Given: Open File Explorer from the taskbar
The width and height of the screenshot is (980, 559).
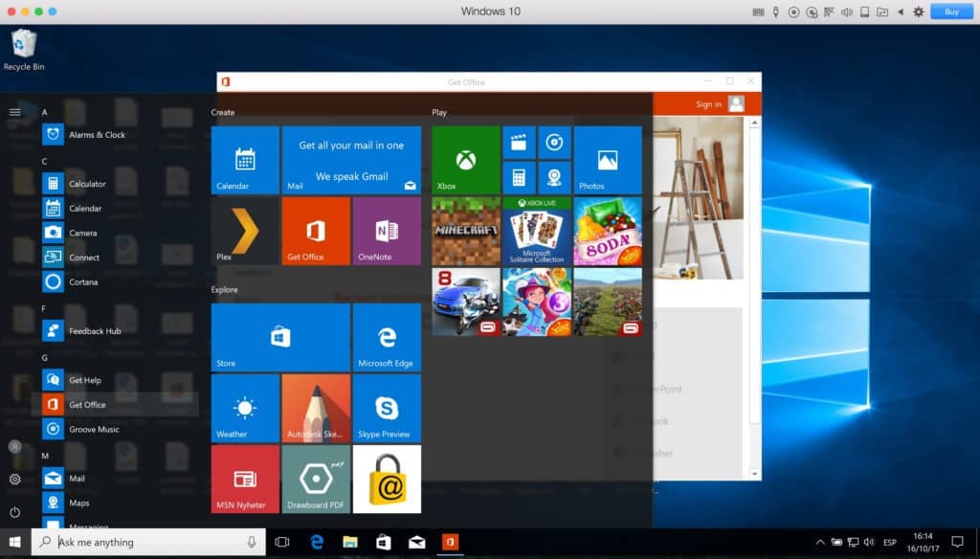Looking at the screenshot, I should (x=350, y=542).
